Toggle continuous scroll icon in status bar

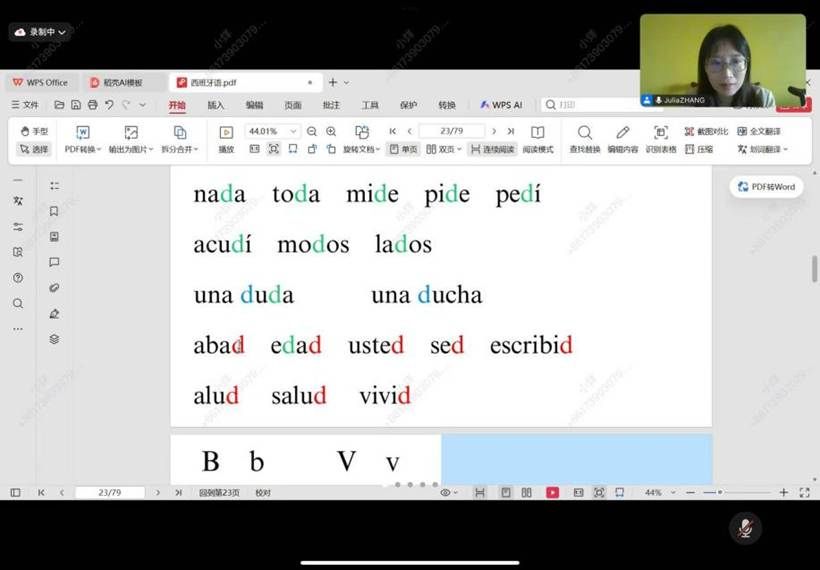point(480,492)
